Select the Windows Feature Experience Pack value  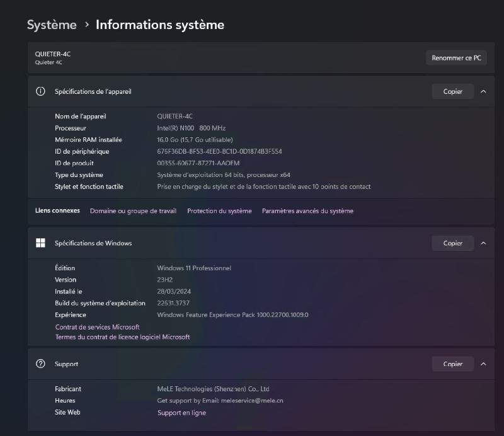(x=232, y=315)
